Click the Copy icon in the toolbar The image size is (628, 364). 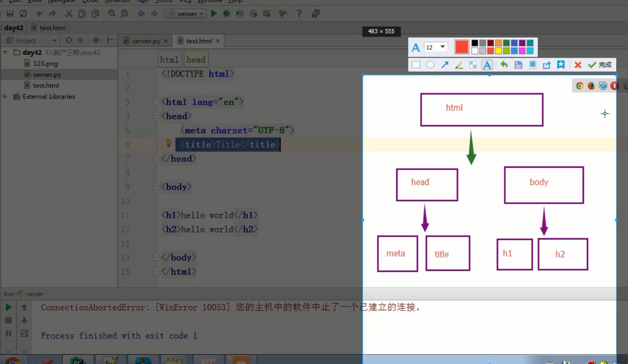[82, 14]
